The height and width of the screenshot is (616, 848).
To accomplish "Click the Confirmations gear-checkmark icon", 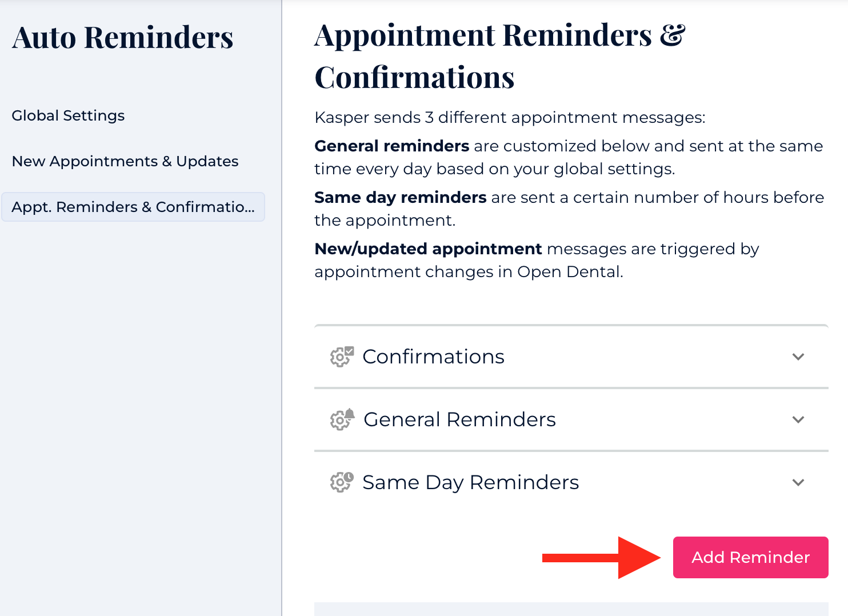I will point(342,357).
